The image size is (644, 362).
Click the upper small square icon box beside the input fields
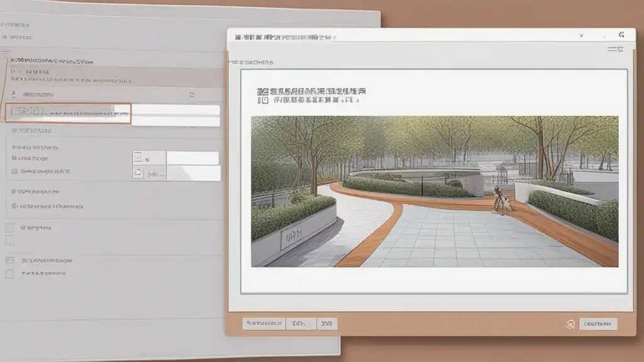(138, 156)
